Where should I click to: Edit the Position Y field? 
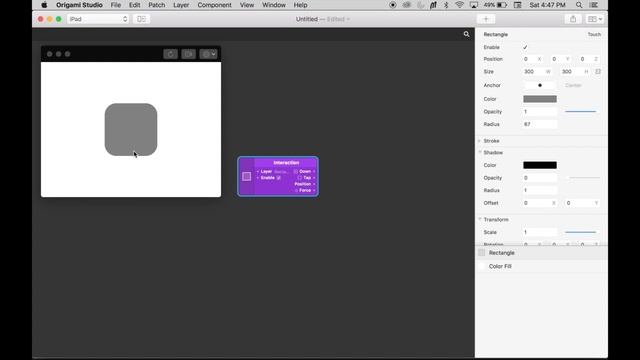point(561,59)
